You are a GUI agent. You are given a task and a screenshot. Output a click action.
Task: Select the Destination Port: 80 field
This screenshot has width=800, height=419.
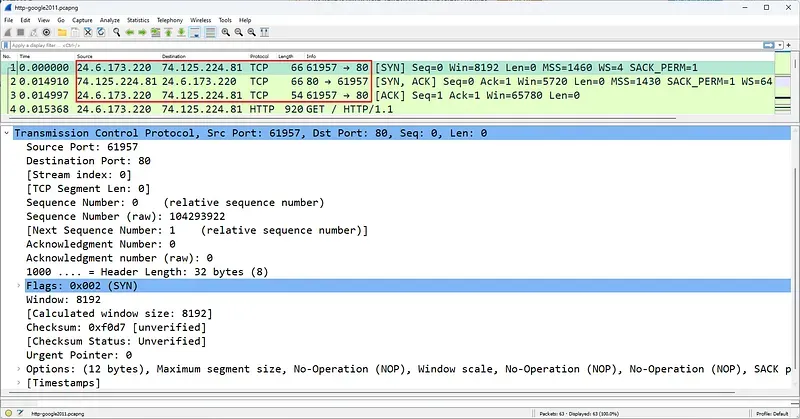click(88, 161)
